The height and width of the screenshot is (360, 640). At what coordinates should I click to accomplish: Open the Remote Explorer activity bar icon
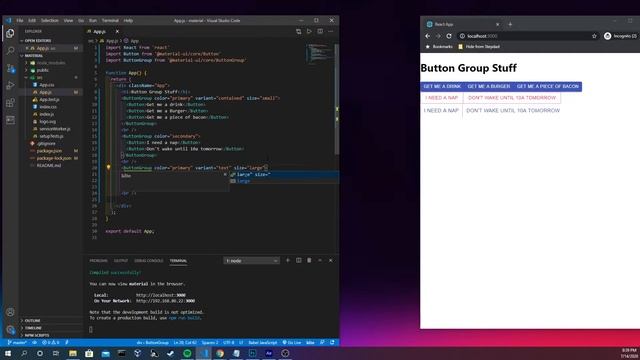pos(10,120)
